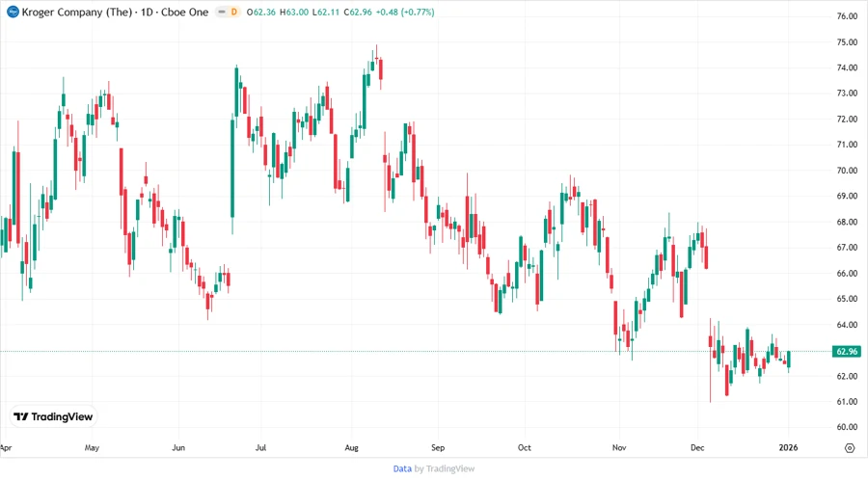The height and width of the screenshot is (480, 868).
Task: Click the 75.00 price axis label
Action: pos(847,42)
